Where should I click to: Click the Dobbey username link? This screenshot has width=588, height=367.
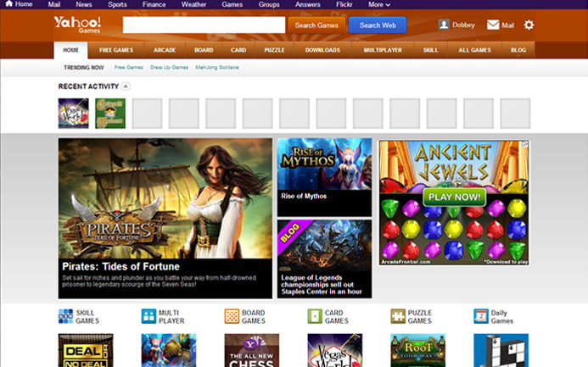point(463,25)
